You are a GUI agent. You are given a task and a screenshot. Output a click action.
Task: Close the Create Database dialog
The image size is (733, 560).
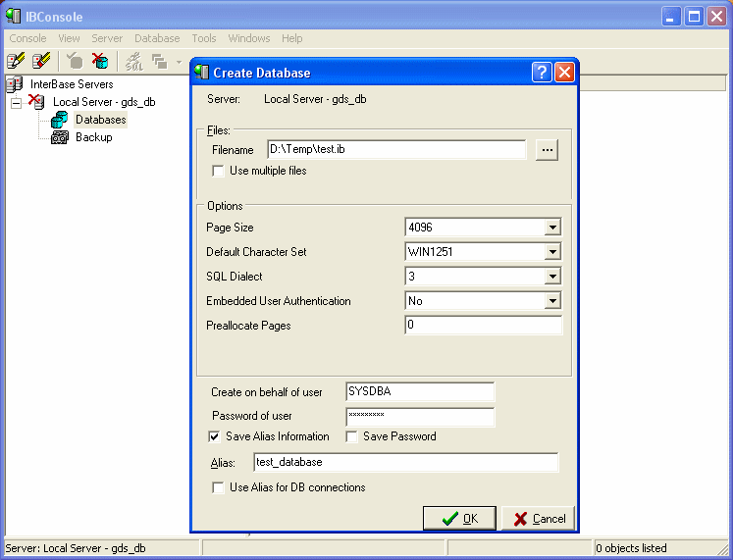click(x=564, y=73)
